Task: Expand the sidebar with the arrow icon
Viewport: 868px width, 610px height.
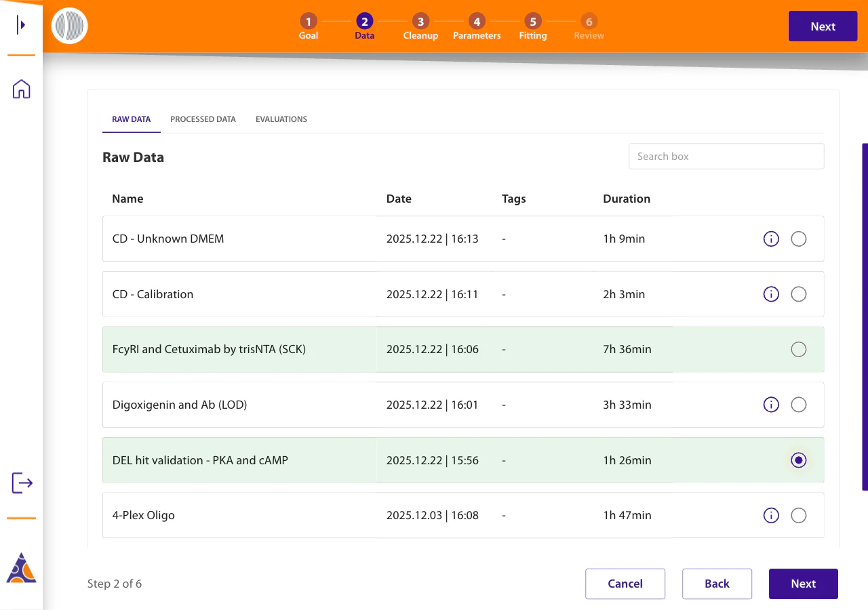Action: (22, 25)
